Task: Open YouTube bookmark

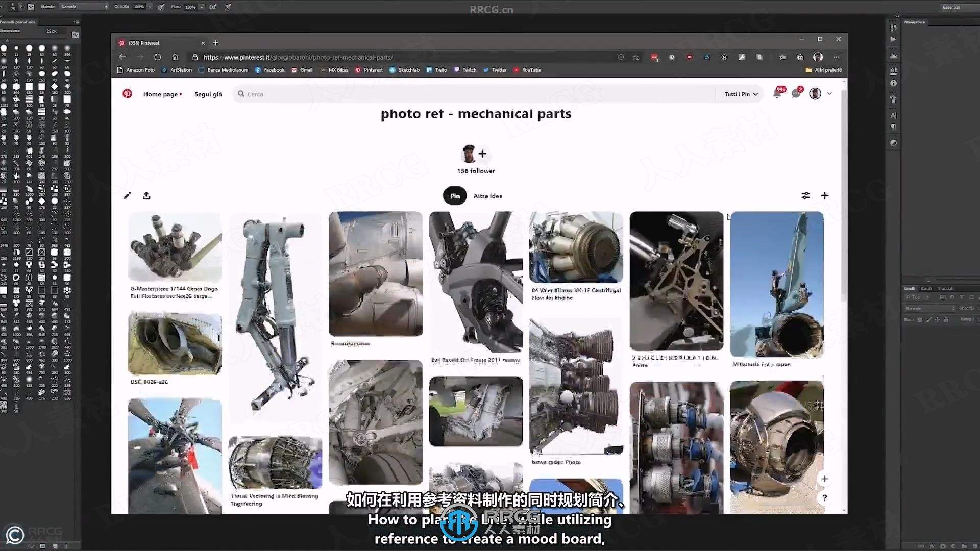Action: [x=527, y=70]
